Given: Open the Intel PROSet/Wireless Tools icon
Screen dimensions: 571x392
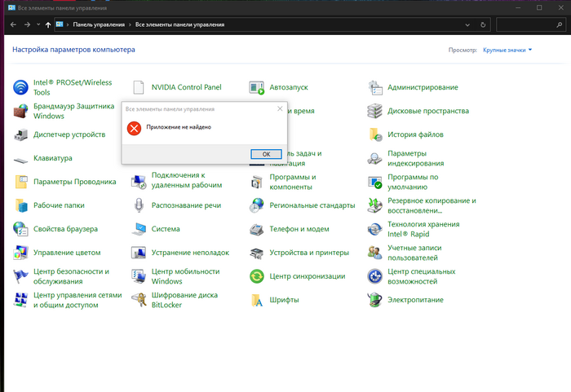Looking at the screenshot, I should 20,87.
